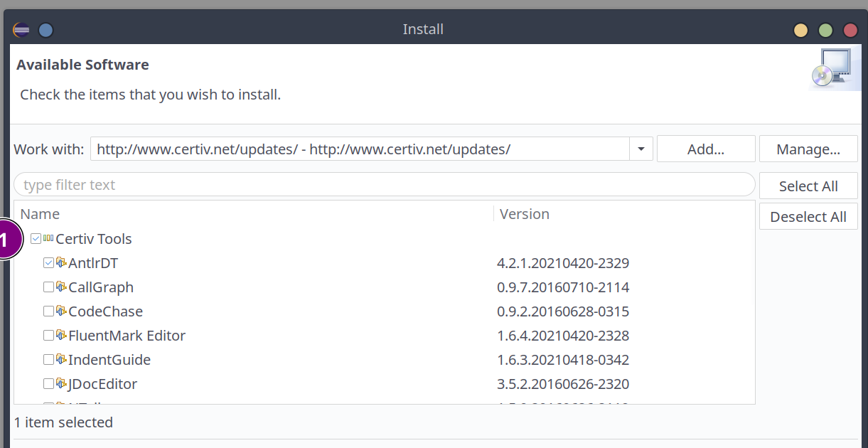Click the Eclipse logo in title bar

click(22, 30)
